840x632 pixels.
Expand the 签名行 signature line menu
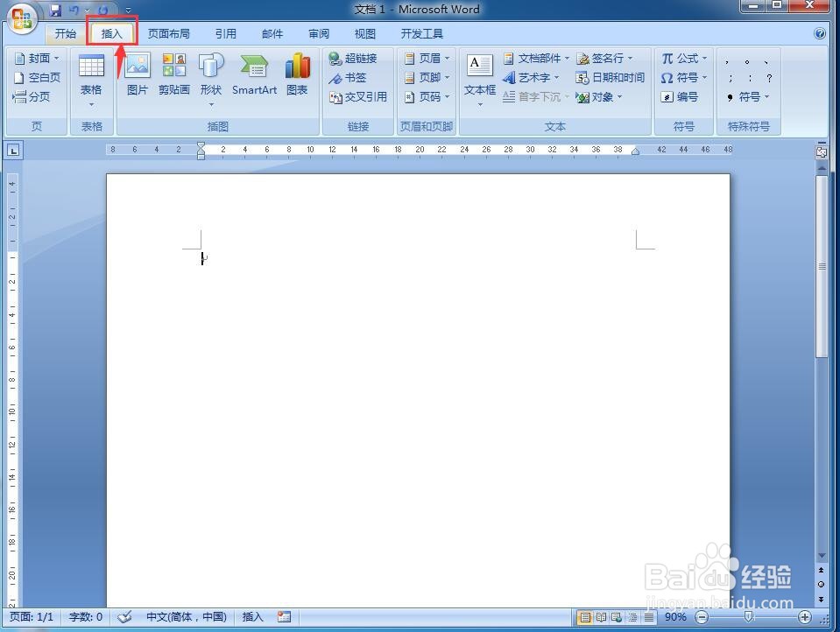pos(604,58)
